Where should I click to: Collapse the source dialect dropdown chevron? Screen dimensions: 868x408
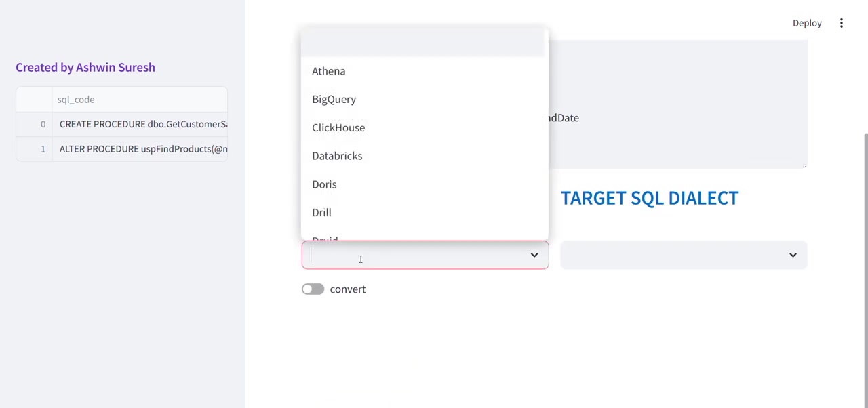click(x=534, y=255)
